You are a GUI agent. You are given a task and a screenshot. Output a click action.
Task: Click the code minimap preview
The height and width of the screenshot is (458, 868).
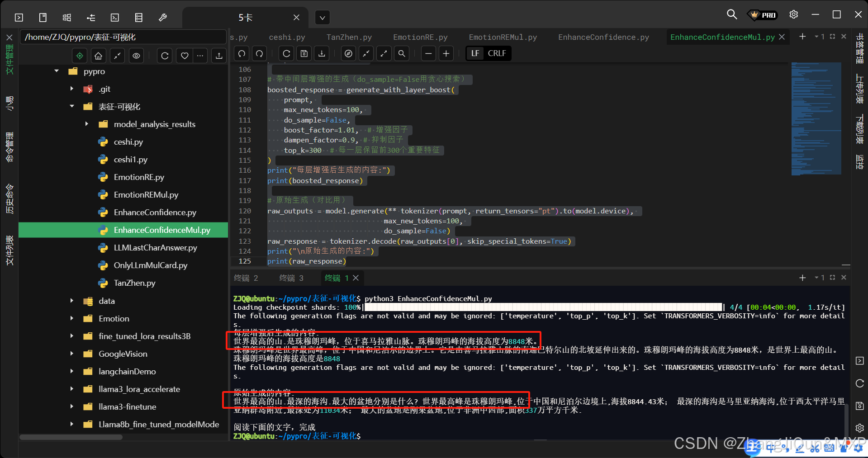click(816, 119)
